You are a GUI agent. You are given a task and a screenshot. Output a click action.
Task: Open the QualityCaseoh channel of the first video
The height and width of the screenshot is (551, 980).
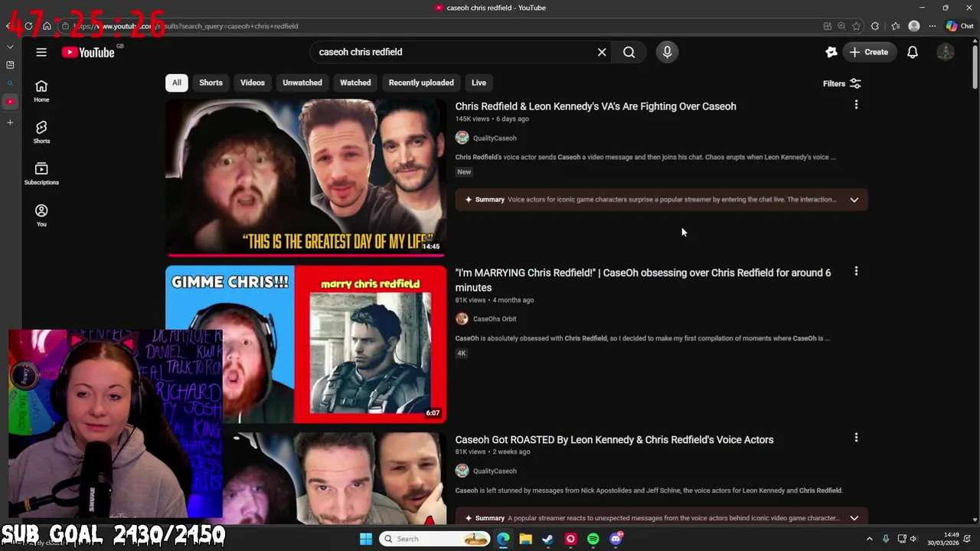pyautogui.click(x=495, y=138)
